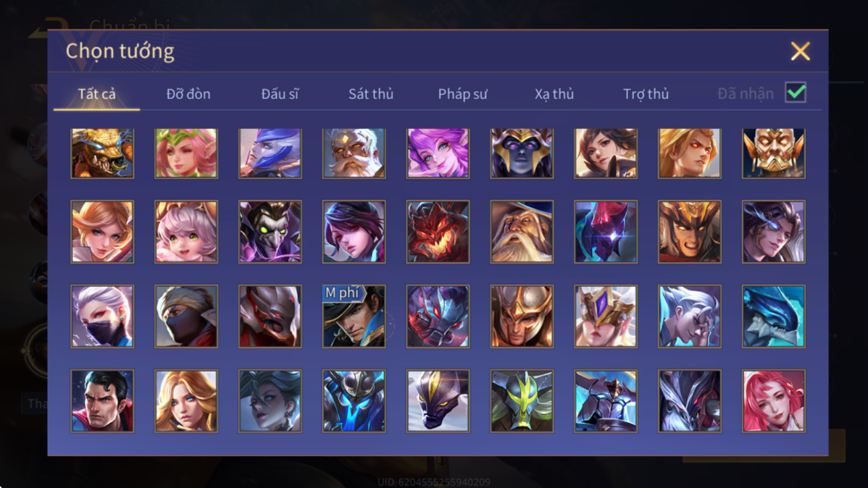This screenshot has width=868, height=488.
Task: Choose the masked white-haired ninja hero
Action: click(102, 316)
